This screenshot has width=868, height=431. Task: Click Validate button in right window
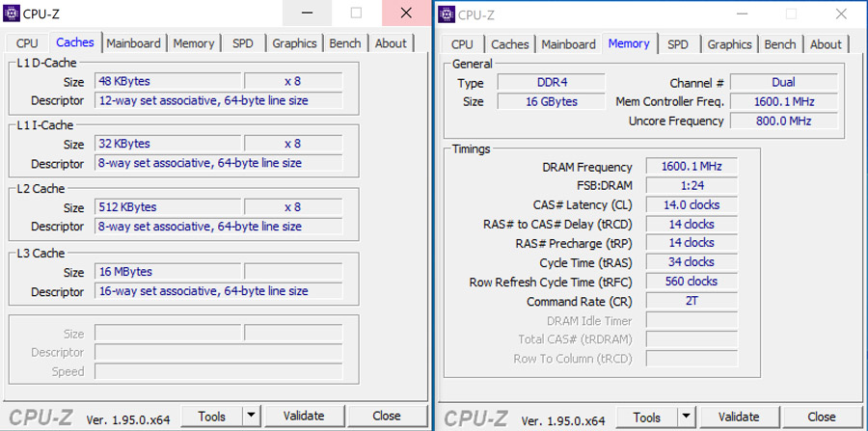739,418
